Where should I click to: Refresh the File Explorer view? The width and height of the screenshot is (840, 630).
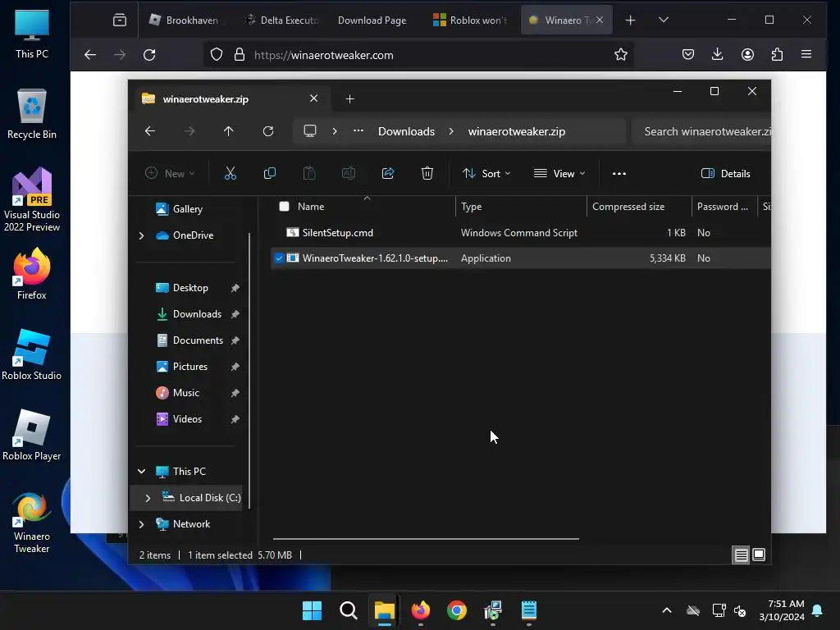point(268,131)
